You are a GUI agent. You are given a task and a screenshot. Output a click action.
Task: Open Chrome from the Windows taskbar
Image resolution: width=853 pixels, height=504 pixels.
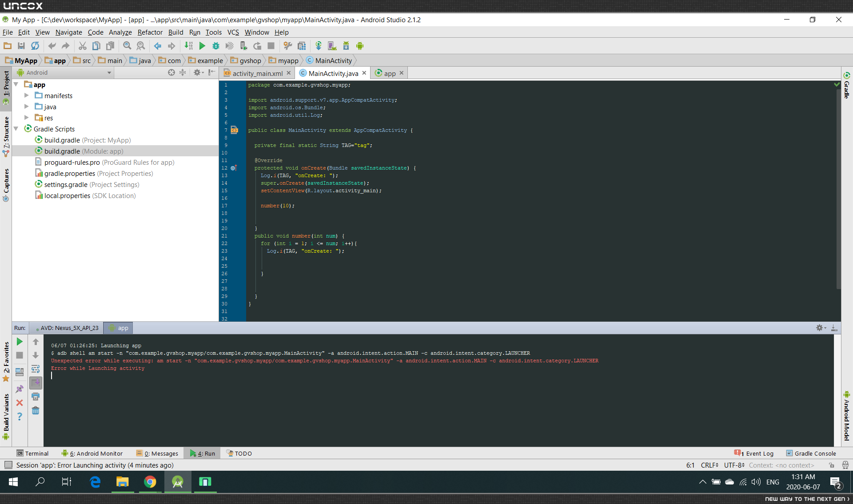pyautogui.click(x=150, y=482)
